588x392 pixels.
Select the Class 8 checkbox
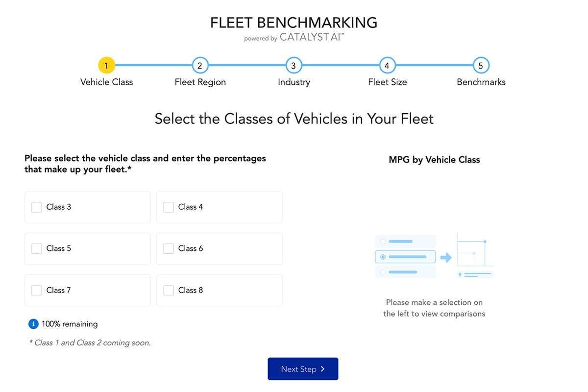pyautogui.click(x=168, y=290)
